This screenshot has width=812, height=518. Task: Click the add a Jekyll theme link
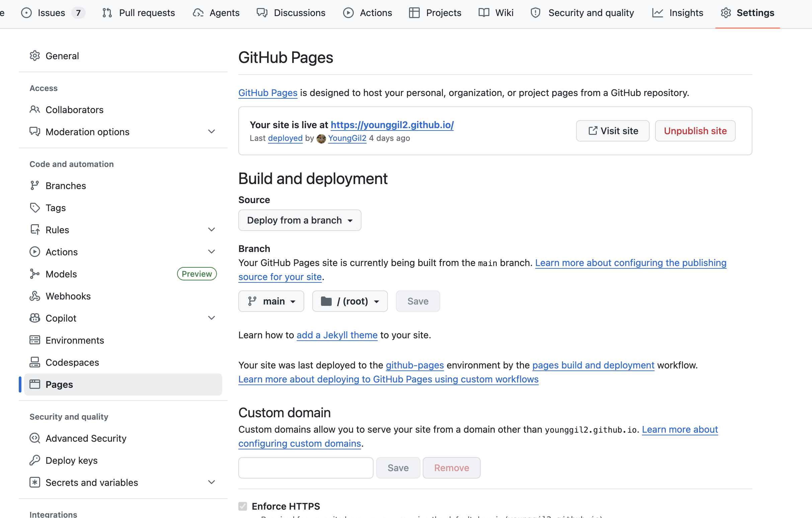click(337, 335)
